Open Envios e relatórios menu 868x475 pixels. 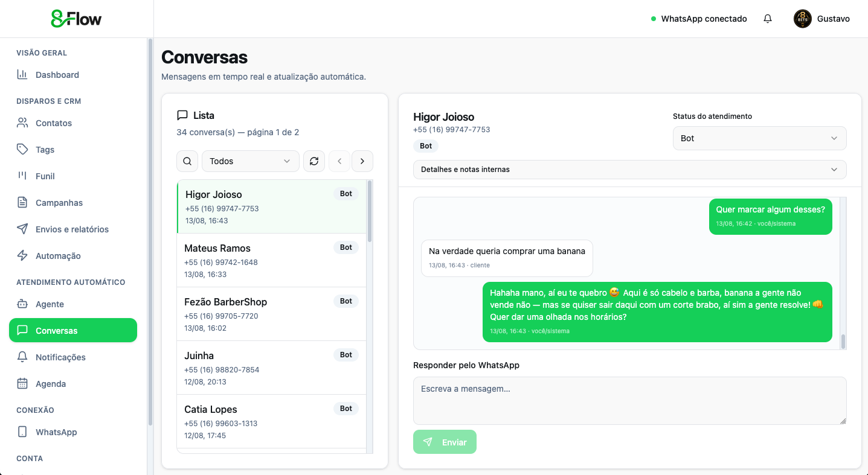point(73,229)
